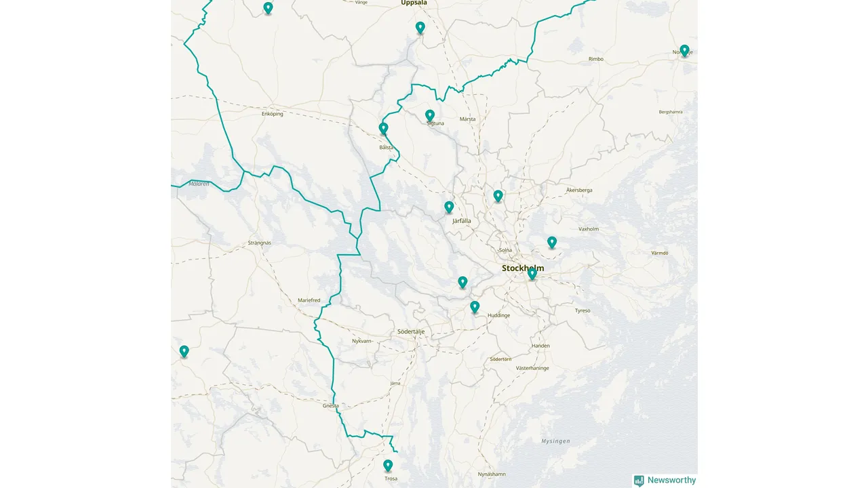Click the pin south of Uppsala
Image resolution: width=868 pixels, height=488 pixels.
tap(420, 28)
